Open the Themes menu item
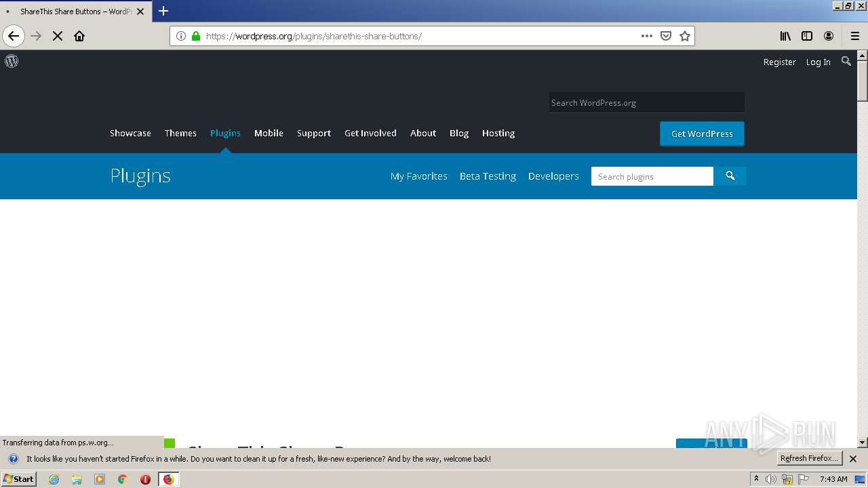The width and height of the screenshot is (868, 488). pyautogui.click(x=180, y=134)
